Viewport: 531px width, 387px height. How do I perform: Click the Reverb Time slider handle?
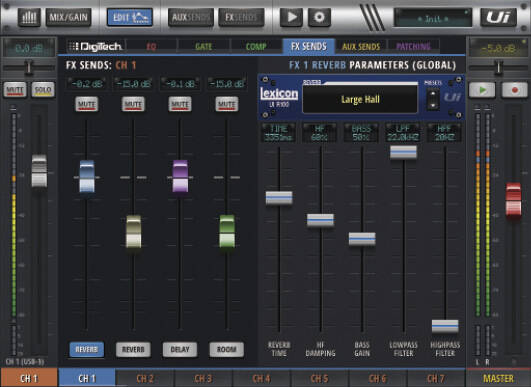279,198
